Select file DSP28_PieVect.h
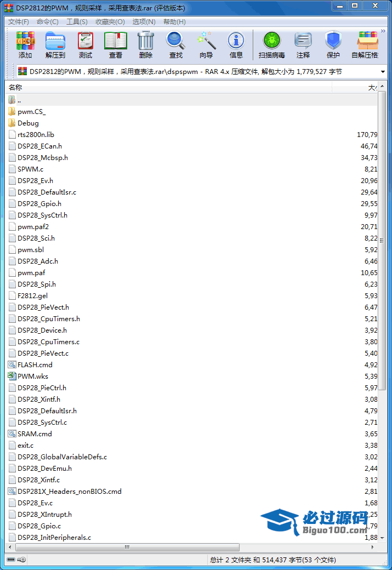Image resolution: width=392 pixels, height=570 pixels. pyautogui.click(x=43, y=307)
